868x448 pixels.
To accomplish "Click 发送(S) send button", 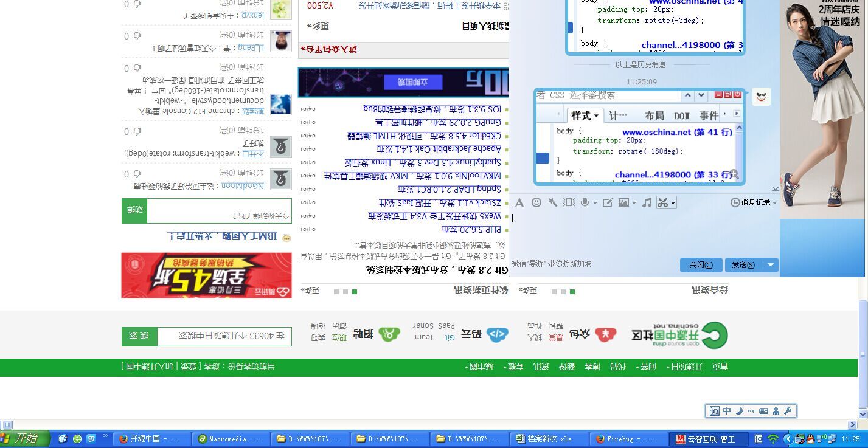I will point(743,265).
